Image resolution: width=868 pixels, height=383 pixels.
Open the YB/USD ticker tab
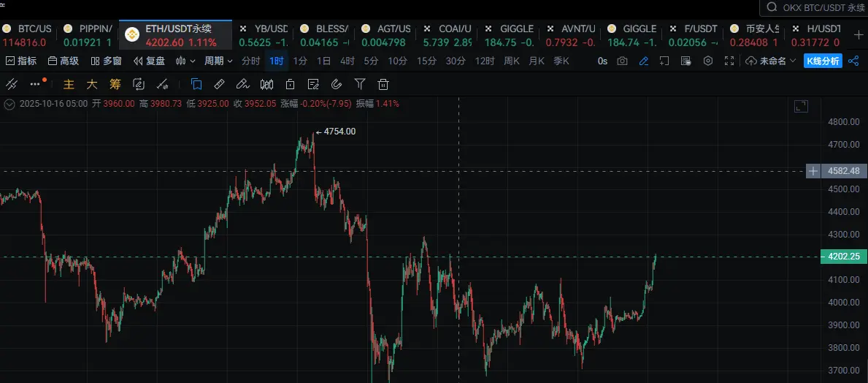pyautogui.click(x=264, y=36)
